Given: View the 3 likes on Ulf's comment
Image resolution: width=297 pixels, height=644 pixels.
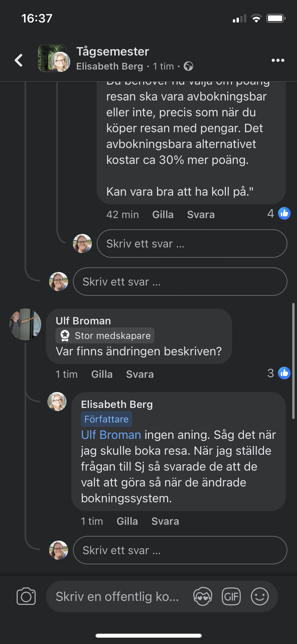Looking at the screenshot, I should coord(284,373).
